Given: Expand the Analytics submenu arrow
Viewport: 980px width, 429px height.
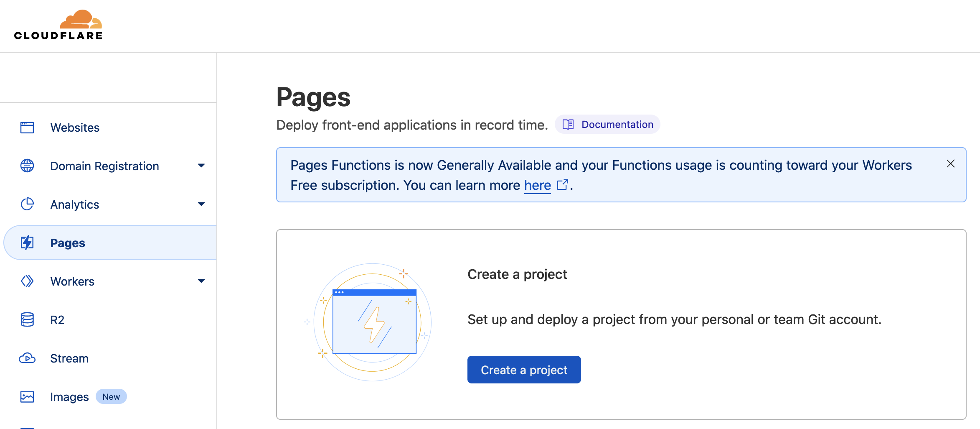Looking at the screenshot, I should click(x=201, y=204).
